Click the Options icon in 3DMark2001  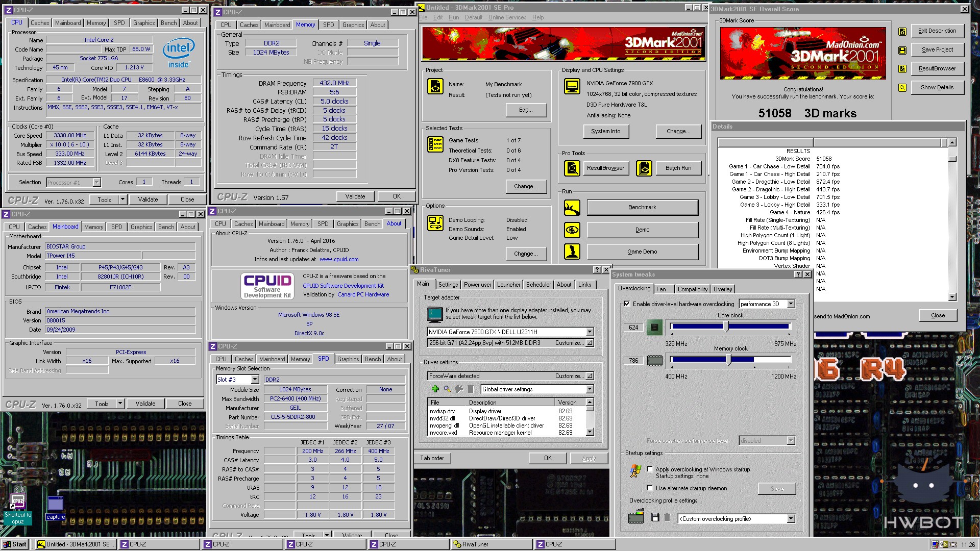[x=435, y=223]
